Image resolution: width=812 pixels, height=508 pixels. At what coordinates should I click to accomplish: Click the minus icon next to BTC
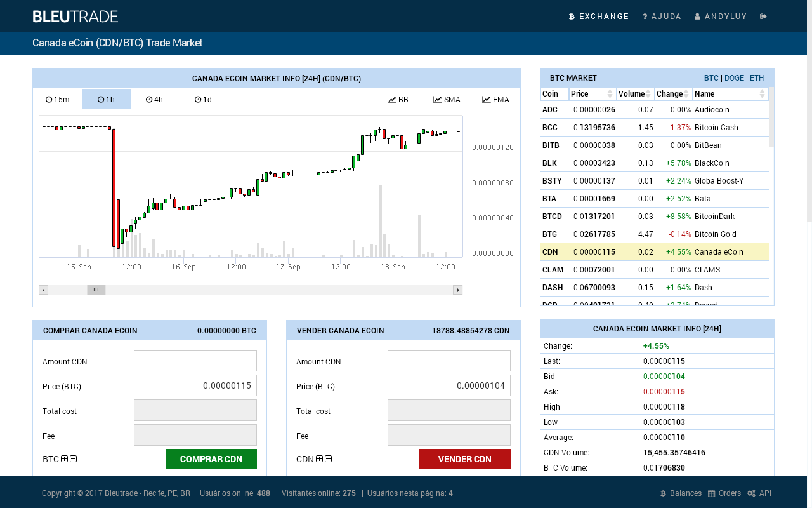pyautogui.click(x=73, y=459)
